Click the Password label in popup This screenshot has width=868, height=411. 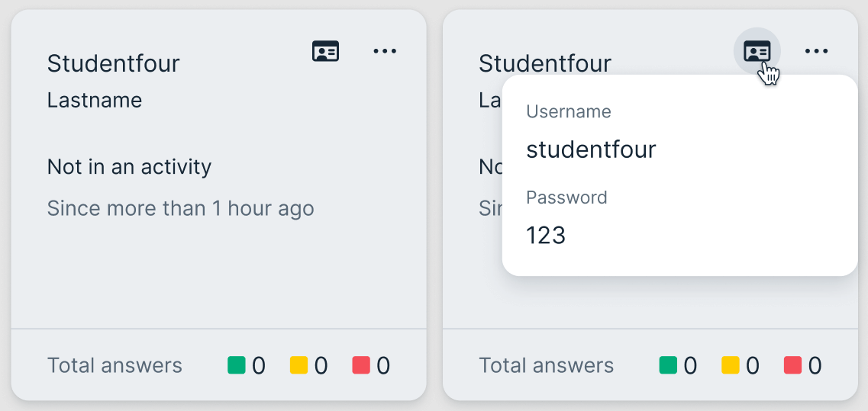pos(566,197)
